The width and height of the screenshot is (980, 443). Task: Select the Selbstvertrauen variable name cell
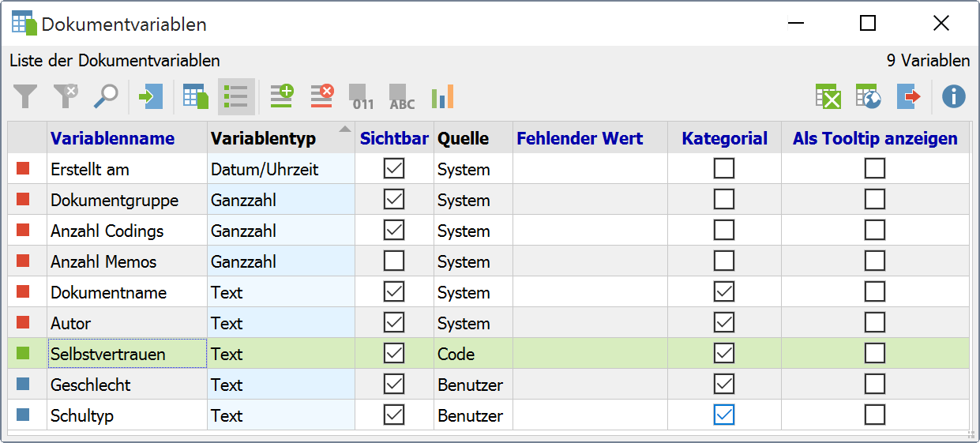(x=127, y=354)
